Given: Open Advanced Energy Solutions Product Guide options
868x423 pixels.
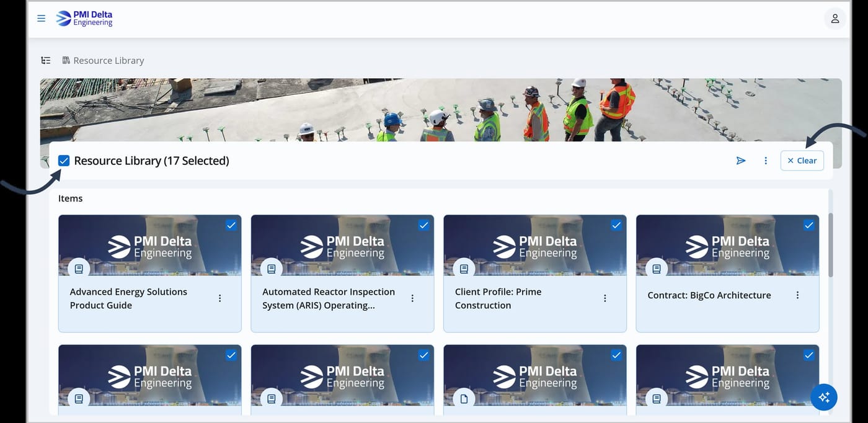Looking at the screenshot, I should point(219,298).
